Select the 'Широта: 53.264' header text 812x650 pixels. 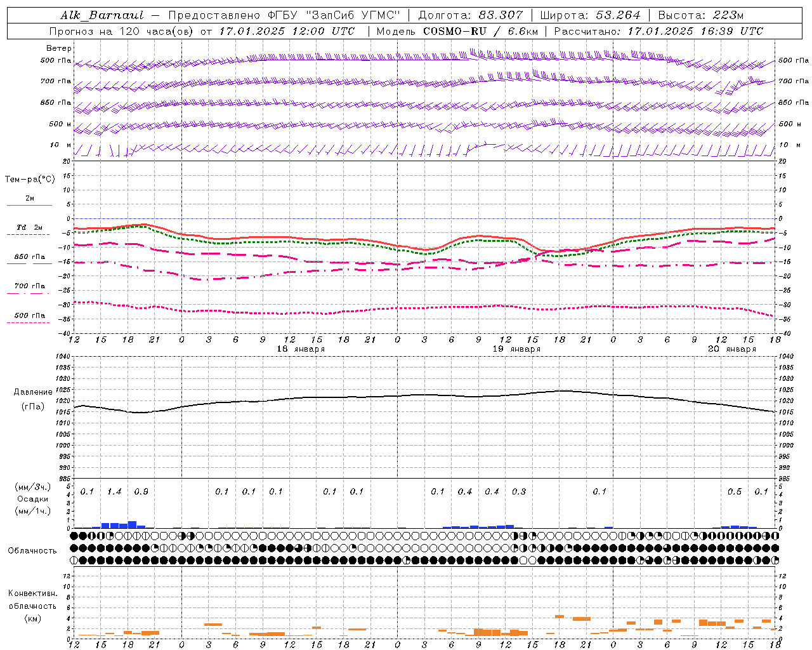(591, 15)
